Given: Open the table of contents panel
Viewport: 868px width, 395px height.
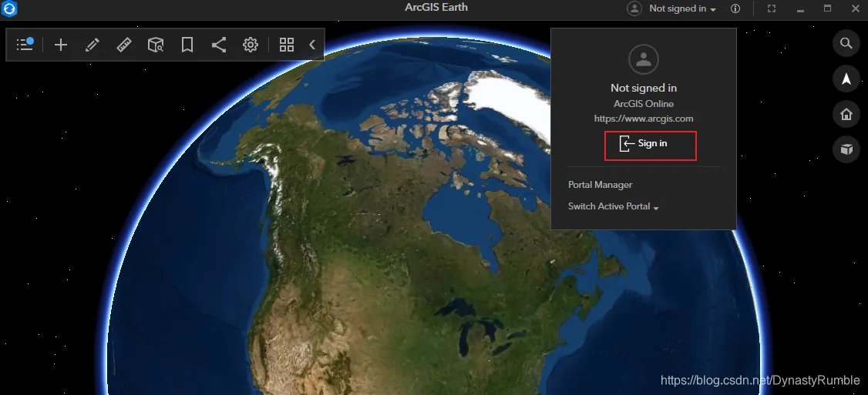Looking at the screenshot, I should point(25,44).
